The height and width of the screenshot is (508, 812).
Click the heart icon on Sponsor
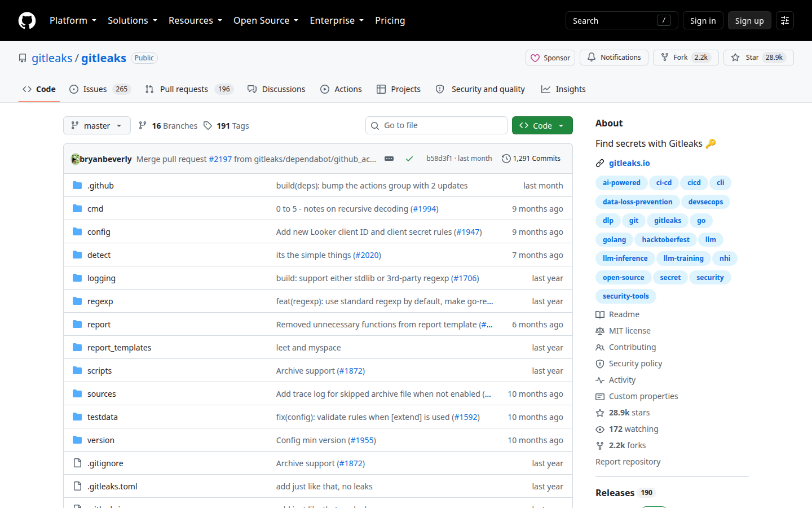535,58
